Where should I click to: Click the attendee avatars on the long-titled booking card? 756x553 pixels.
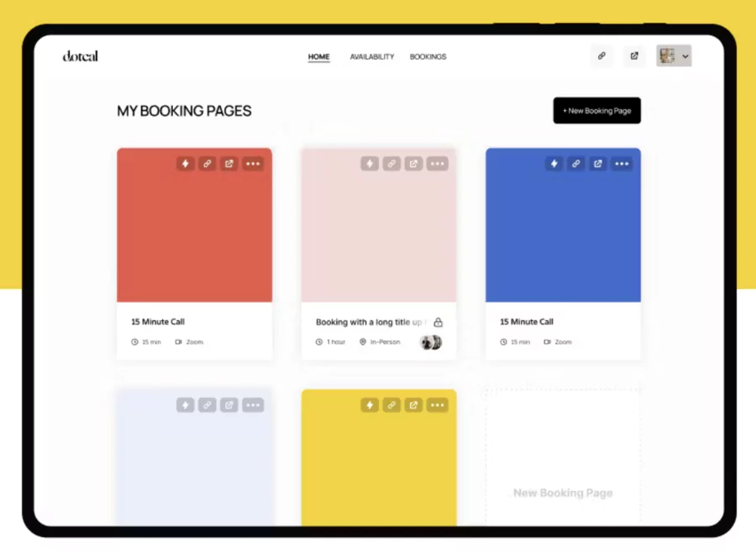pos(430,342)
